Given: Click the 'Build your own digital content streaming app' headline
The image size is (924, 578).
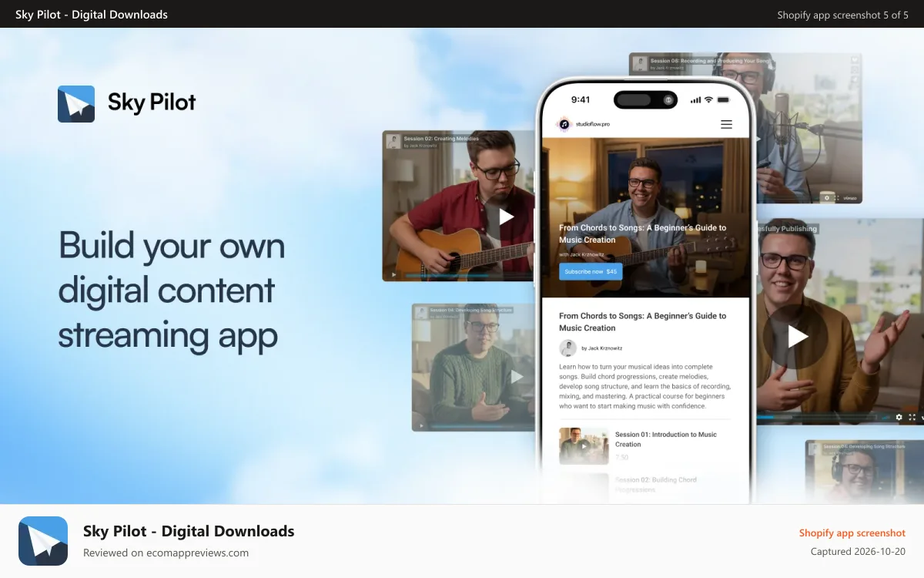Looking at the screenshot, I should pos(172,291).
